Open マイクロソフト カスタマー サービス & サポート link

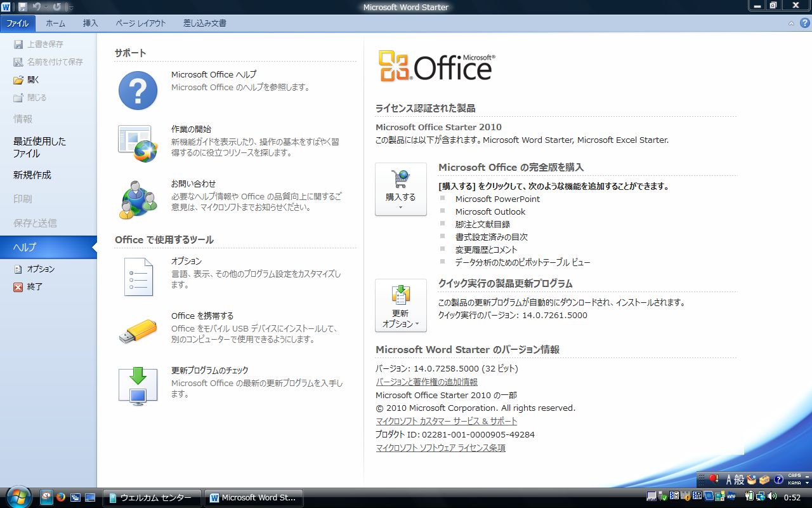point(447,422)
